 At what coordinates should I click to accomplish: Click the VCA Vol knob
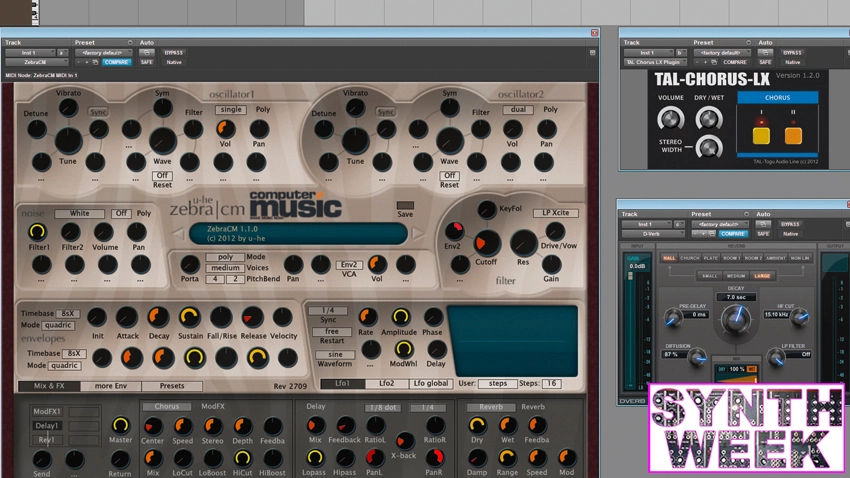click(x=377, y=264)
